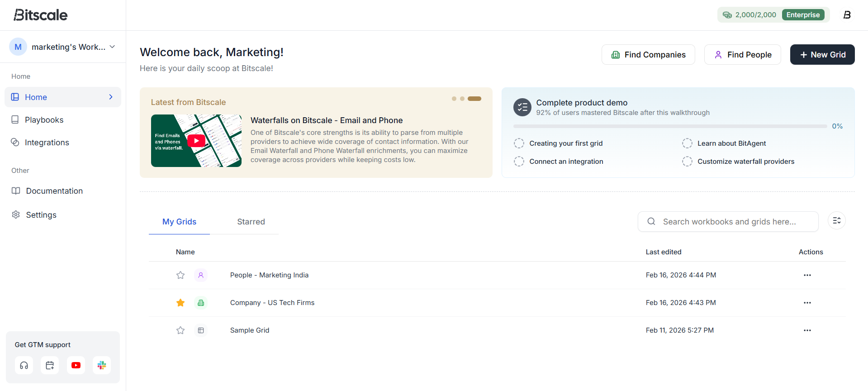Open actions menu for People - Marketing India
Screen dimensions: 868x391
coord(807,275)
